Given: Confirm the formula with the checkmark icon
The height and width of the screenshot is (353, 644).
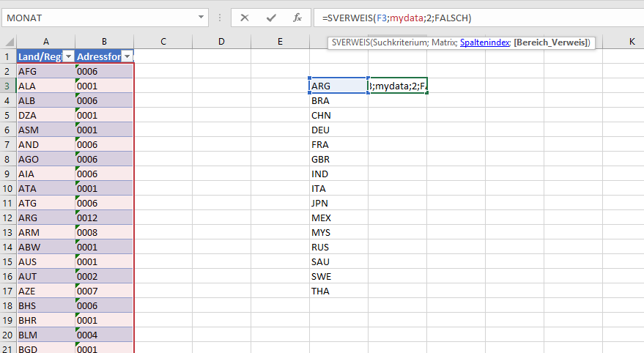Looking at the screenshot, I should pyautogui.click(x=271, y=18).
